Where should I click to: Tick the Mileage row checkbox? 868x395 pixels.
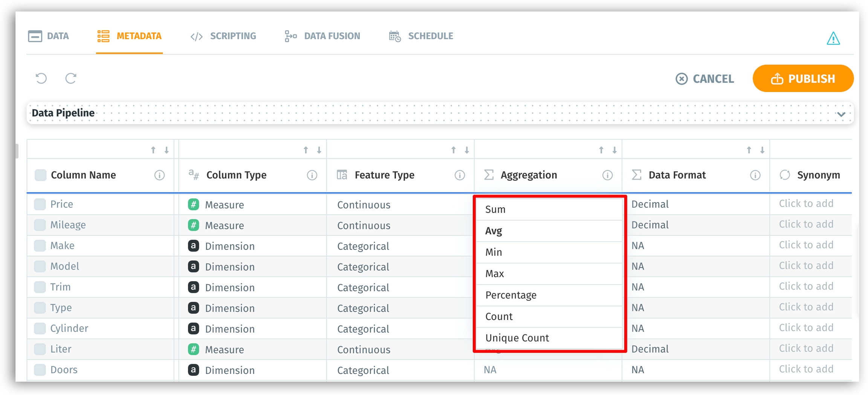pyautogui.click(x=40, y=225)
